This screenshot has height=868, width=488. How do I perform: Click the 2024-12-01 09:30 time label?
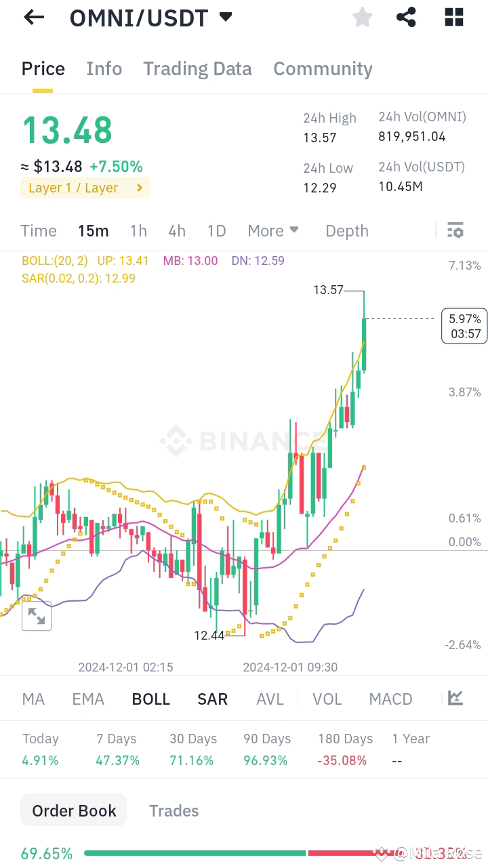[x=290, y=667]
